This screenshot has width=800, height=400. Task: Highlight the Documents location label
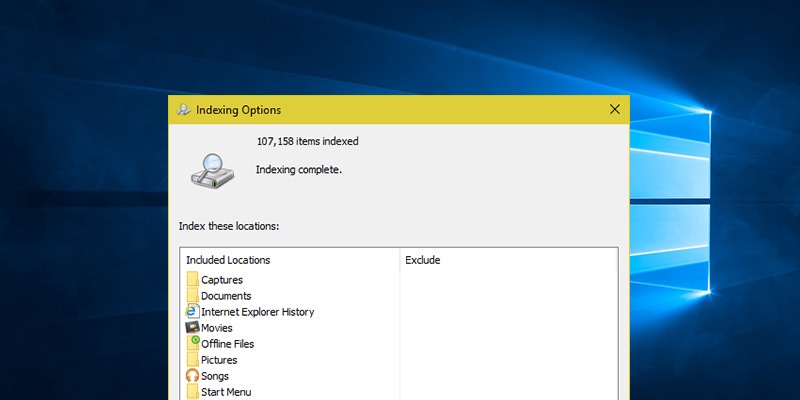(226, 296)
